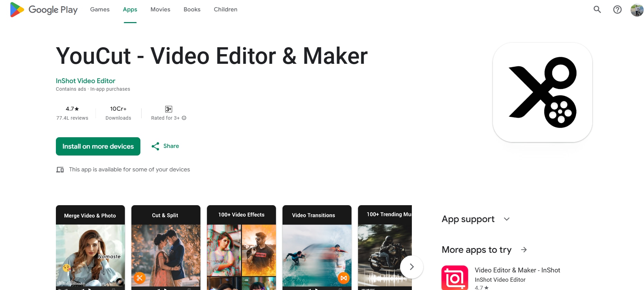Click the 'Contains ads · In-app purchases' text
644x290 pixels.
(93, 89)
